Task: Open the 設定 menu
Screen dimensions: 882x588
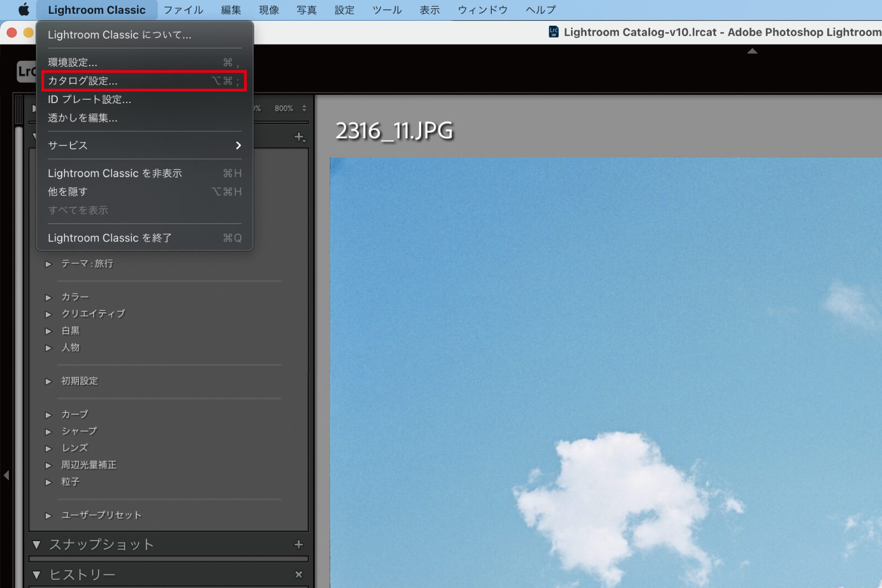Action: pyautogui.click(x=345, y=10)
